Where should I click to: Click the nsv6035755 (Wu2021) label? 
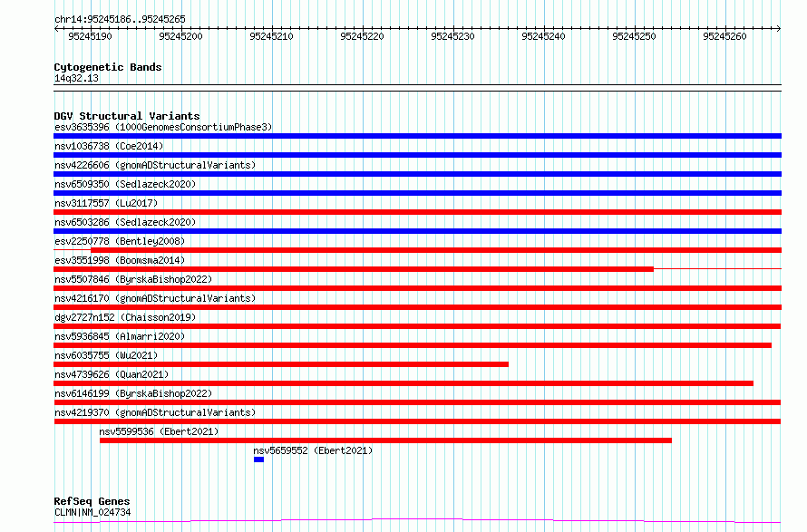pyautogui.click(x=106, y=355)
